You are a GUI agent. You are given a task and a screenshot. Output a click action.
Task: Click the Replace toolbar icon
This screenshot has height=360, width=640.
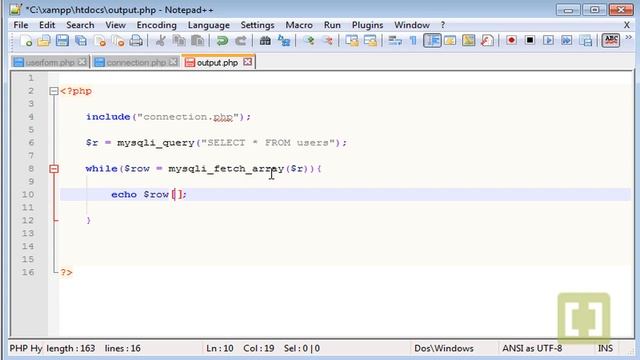[x=284, y=40]
